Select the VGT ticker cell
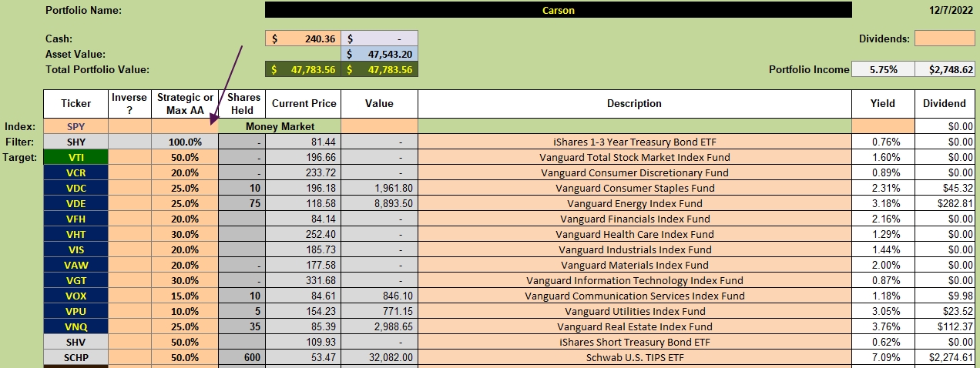 click(76, 280)
